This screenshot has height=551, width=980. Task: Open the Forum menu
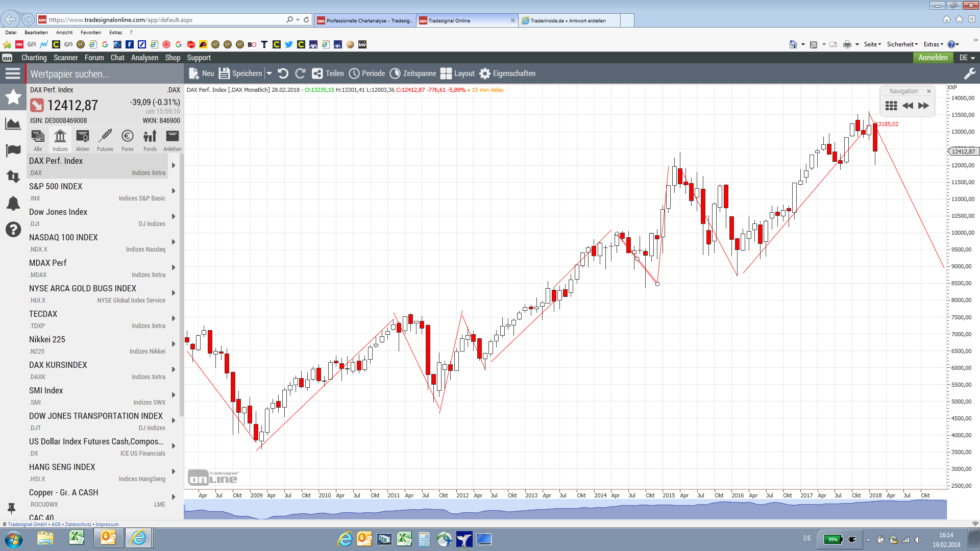[94, 58]
